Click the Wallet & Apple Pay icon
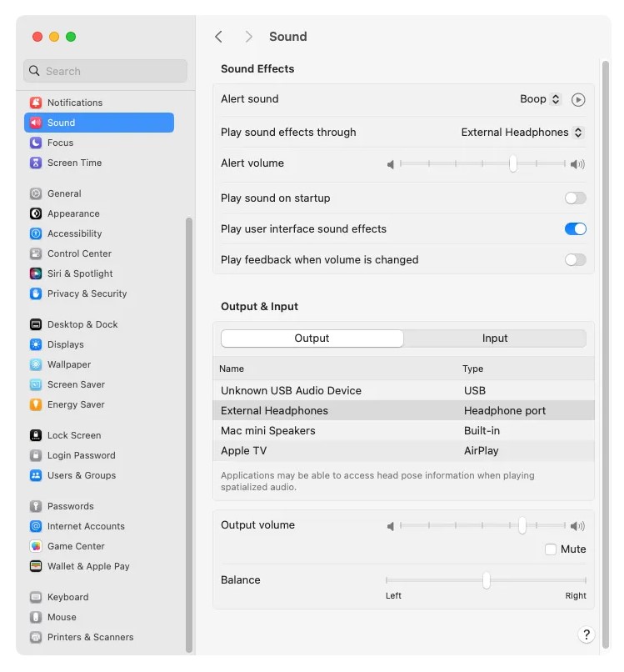The image size is (624, 672). point(36,566)
